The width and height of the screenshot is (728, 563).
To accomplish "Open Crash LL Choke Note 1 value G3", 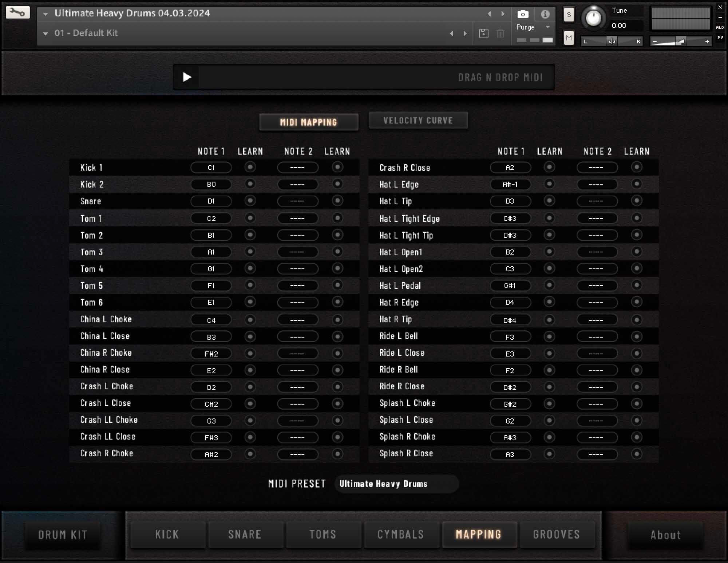I will [211, 421].
